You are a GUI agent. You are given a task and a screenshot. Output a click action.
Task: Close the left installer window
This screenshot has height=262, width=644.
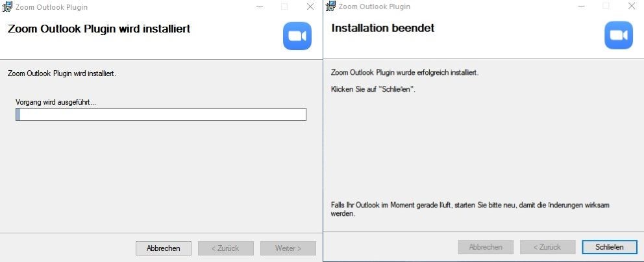310,7
